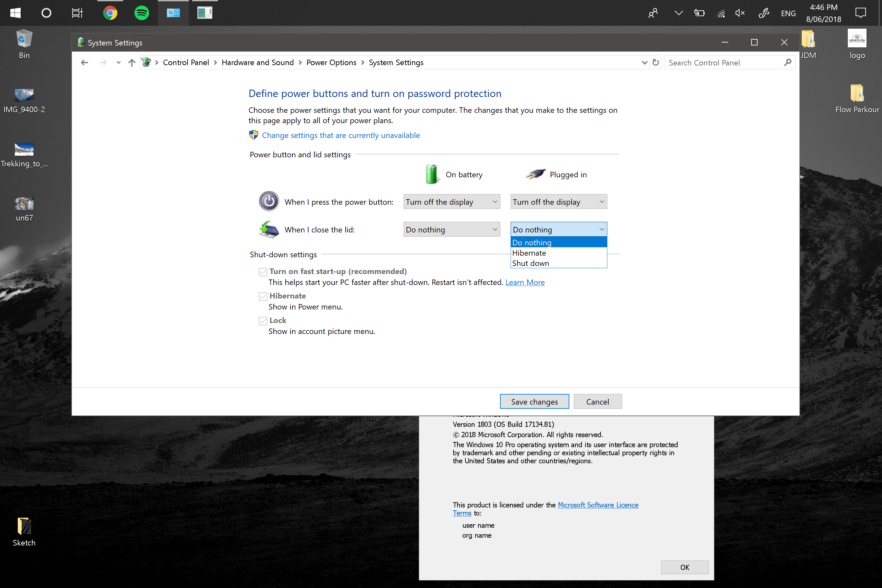Toggle the fast start-up checkbox
Image resolution: width=882 pixels, height=588 pixels.
[x=263, y=272]
